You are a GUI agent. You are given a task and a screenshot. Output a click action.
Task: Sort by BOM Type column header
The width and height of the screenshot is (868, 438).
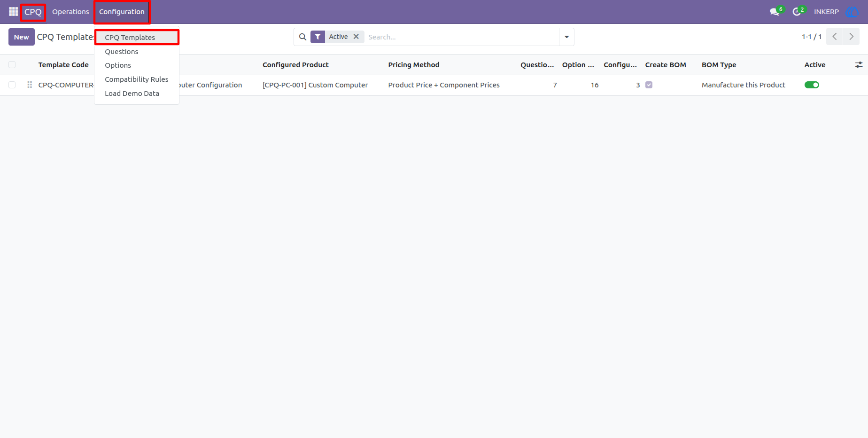click(x=719, y=65)
